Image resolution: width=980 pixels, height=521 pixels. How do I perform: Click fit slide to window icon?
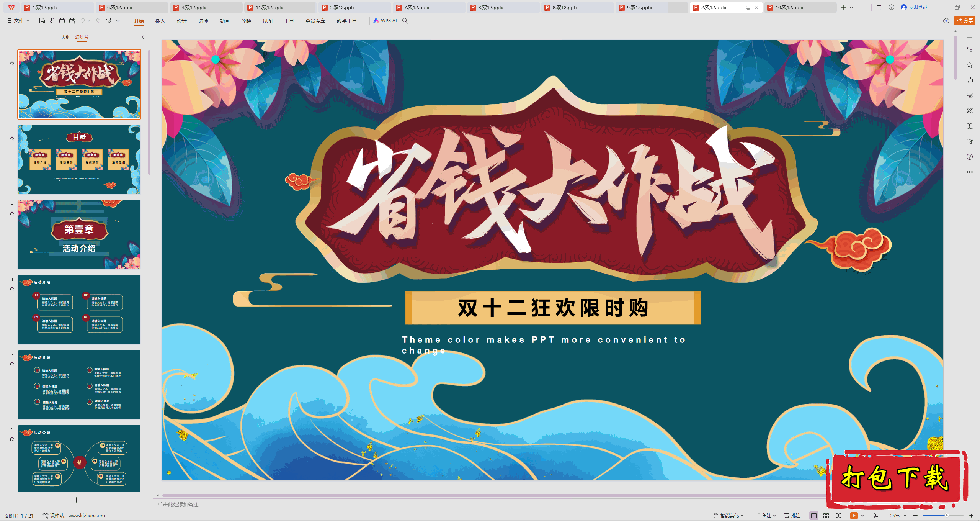[x=877, y=516]
